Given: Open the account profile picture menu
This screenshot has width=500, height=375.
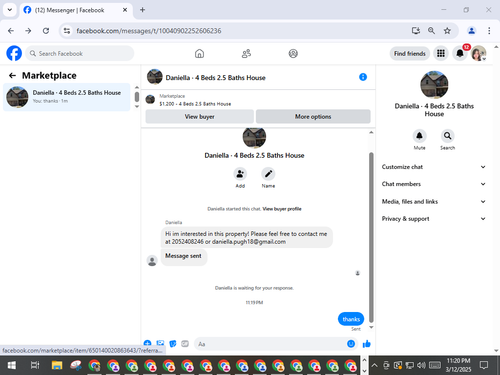Looking at the screenshot, I should [478, 53].
